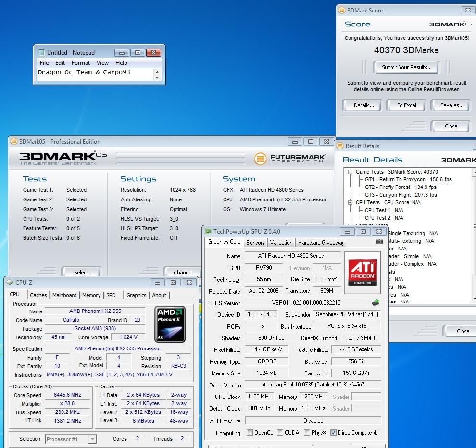Screen dimensions: 476x448
Task: Open the Hardware Giveaway tab in GPU-Z
Action: tap(321, 243)
